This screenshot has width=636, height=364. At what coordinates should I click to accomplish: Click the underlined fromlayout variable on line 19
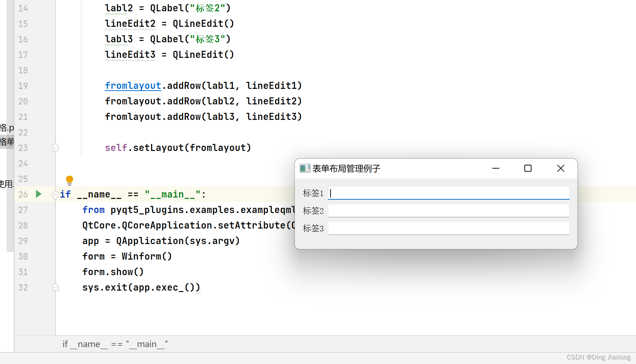(133, 85)
